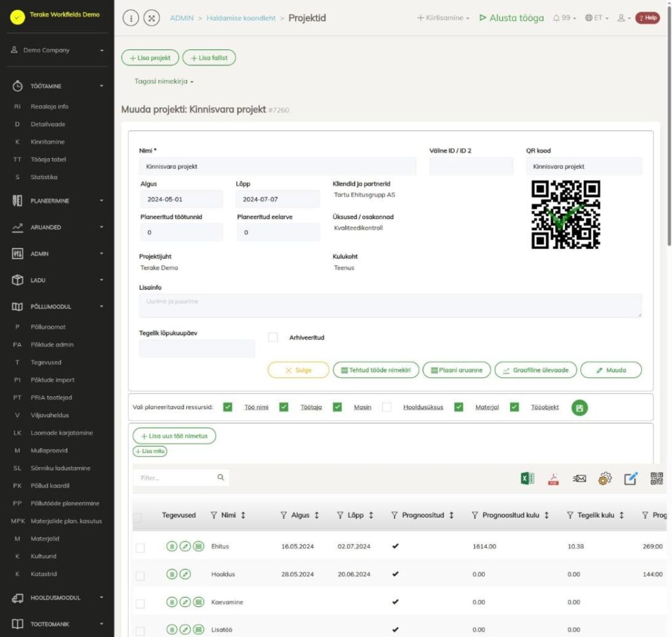Export the table as PDF
The height and width of the screenshot is (637, 672).
[553, 478]
